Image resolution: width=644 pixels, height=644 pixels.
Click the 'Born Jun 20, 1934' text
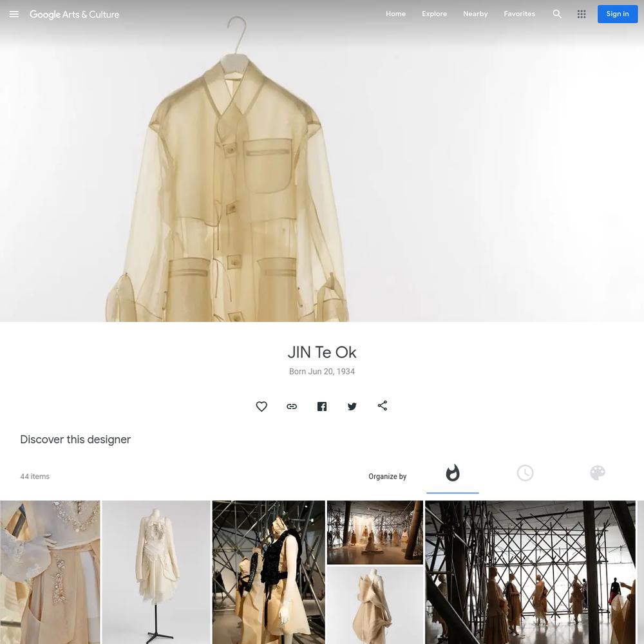(322, 372)
